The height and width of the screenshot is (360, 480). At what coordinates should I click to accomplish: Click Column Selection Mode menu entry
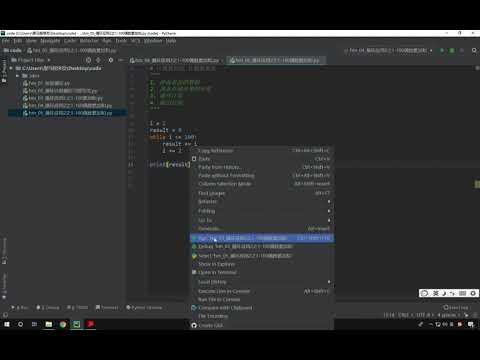click(x=262, y=184)
